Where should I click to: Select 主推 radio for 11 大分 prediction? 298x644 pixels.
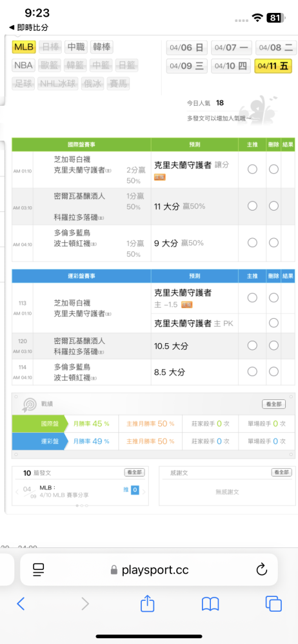pyautogui.click(x=252, y=206)
